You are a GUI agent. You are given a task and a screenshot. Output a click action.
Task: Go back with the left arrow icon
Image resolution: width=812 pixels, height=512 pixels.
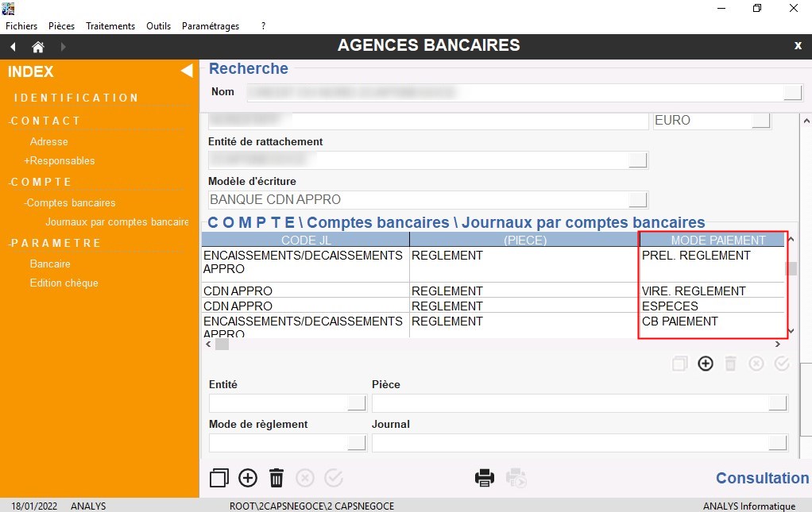pyautogui.click(x=14, y=47)
